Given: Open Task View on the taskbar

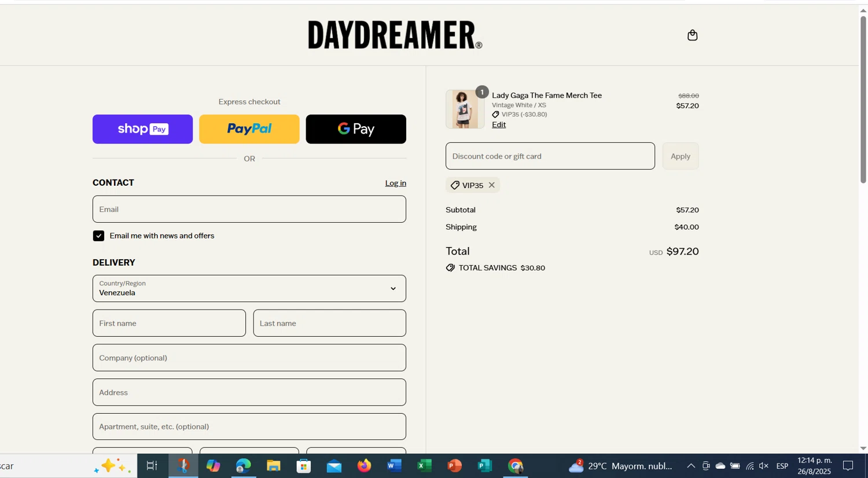Looking at the screenshot, I should point(152,466).
